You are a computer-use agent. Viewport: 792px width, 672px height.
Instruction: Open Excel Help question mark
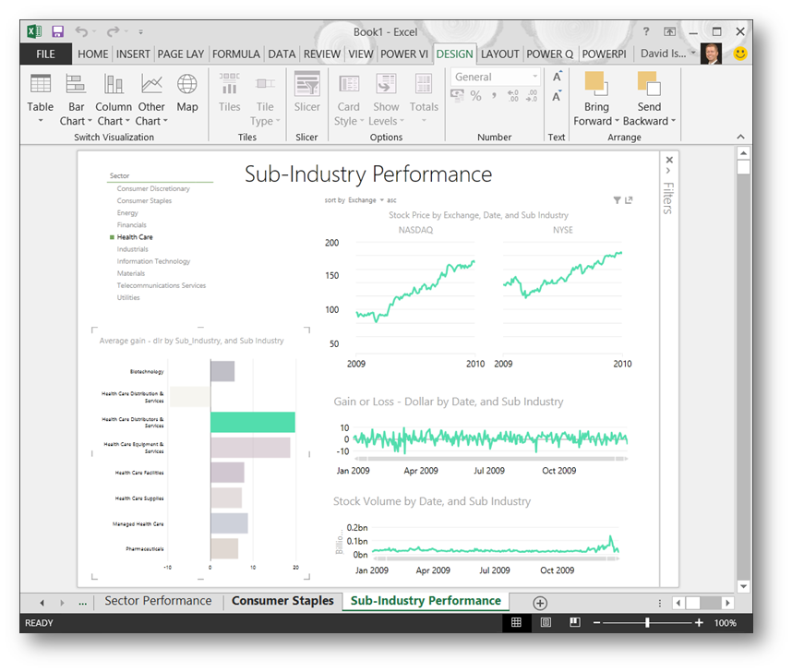pos(645,31)
